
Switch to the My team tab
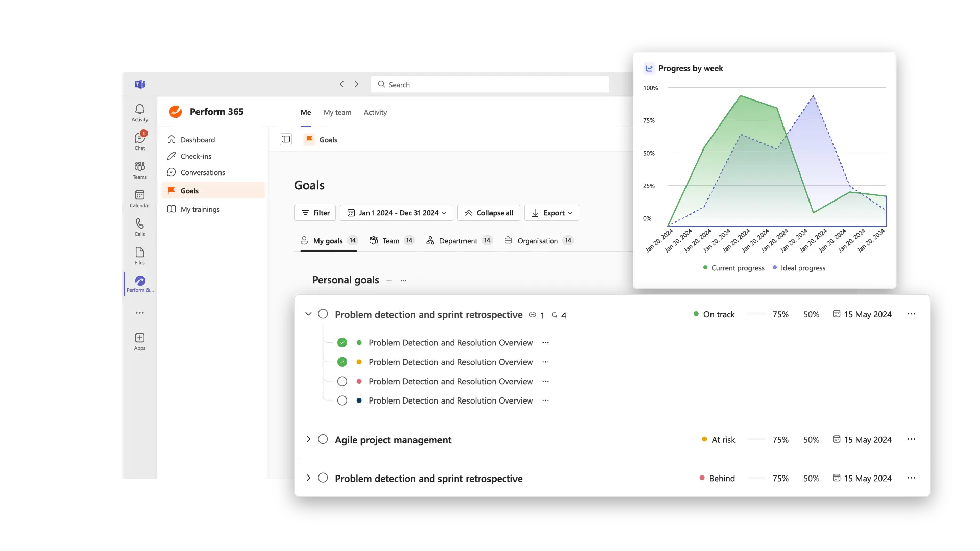pyautogui.click(x=337, y=112)
